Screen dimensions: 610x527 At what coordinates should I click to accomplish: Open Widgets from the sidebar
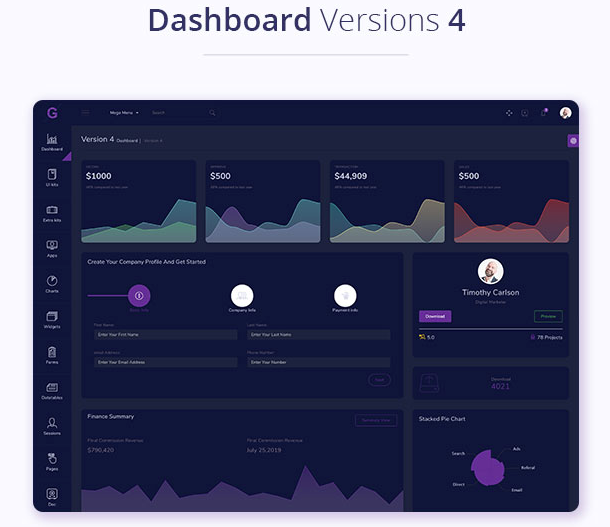[x=52, y=318]
